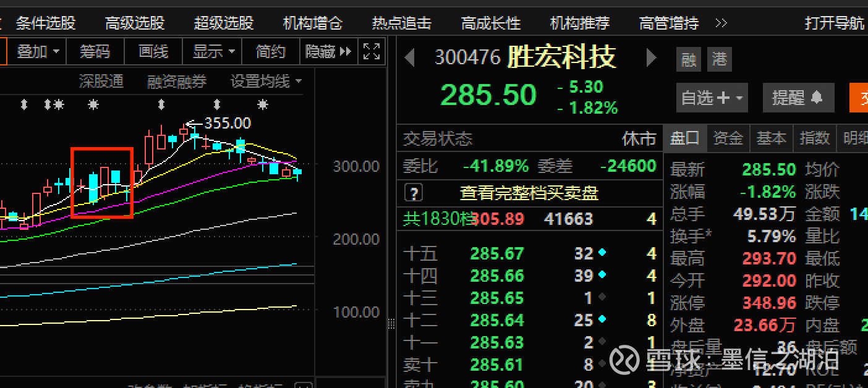The image size is (868, 388).
Task: Toggle the 简约 simple view mode
Action: click(x=270, y=51)
